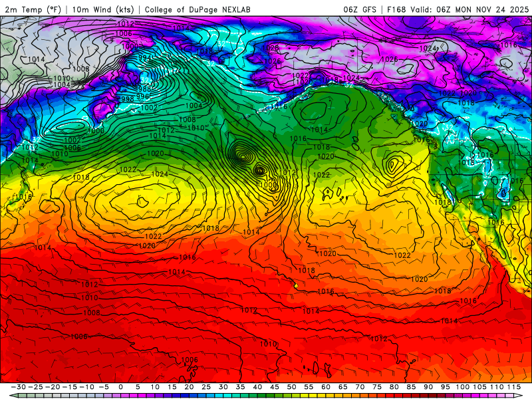Click the 40 temperature legend value
This screenshot has width=532, height=399.
tap(257, 387)
